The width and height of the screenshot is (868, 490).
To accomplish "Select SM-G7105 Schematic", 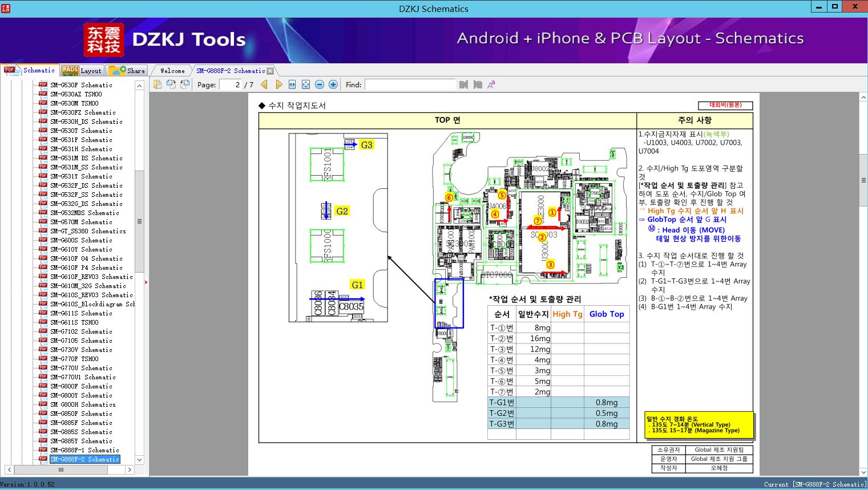I will [81, 341].
